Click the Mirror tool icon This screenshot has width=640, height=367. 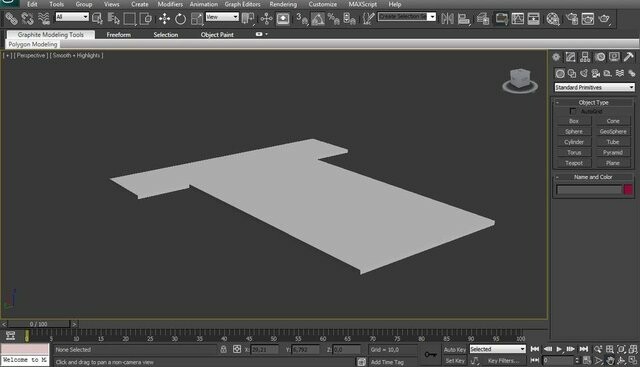(447, 18)
